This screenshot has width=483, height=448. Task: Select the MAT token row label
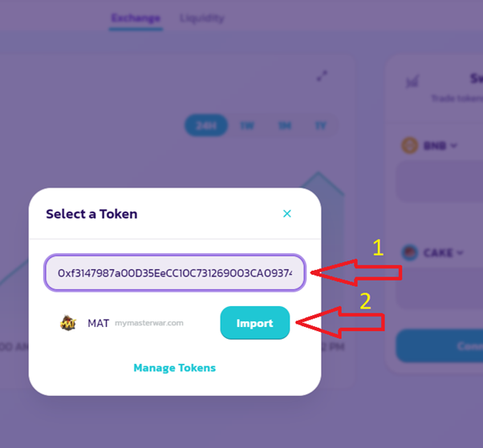(x=98, y=323)
